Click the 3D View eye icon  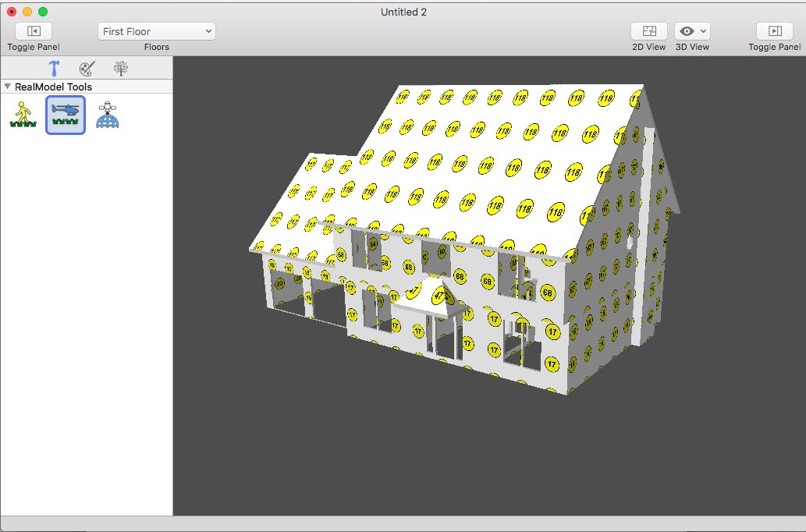[x=687, y=31]
